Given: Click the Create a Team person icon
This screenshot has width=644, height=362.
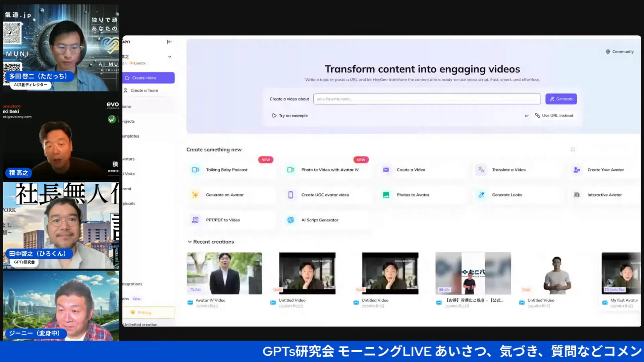Looking at the screenshot, I should 125,90.
